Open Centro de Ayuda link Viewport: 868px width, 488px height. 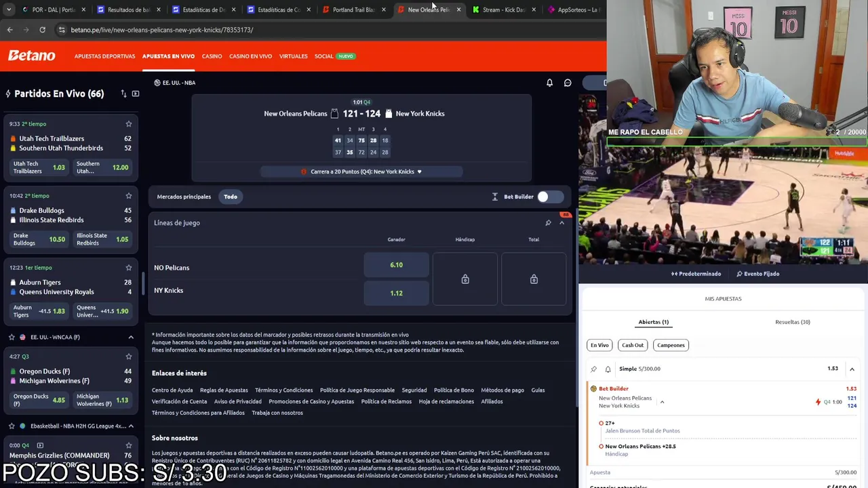[x=172, y=390]
